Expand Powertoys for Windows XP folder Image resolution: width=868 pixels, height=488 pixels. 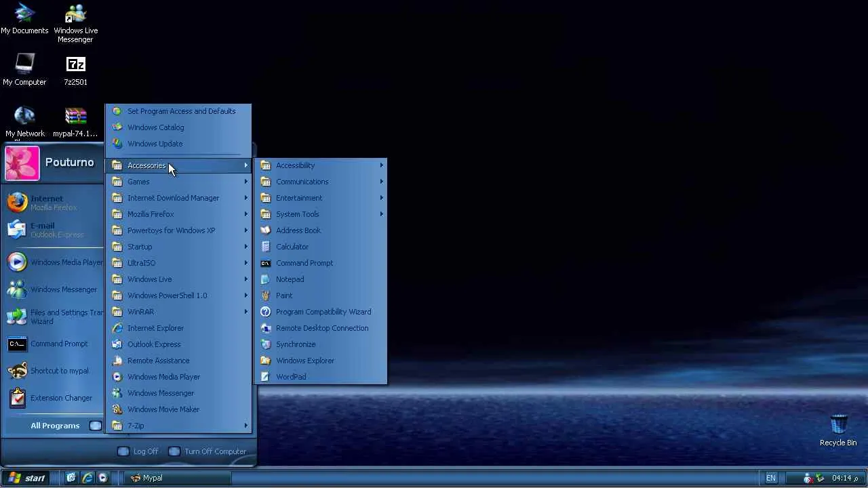click(x=178, y=230)
